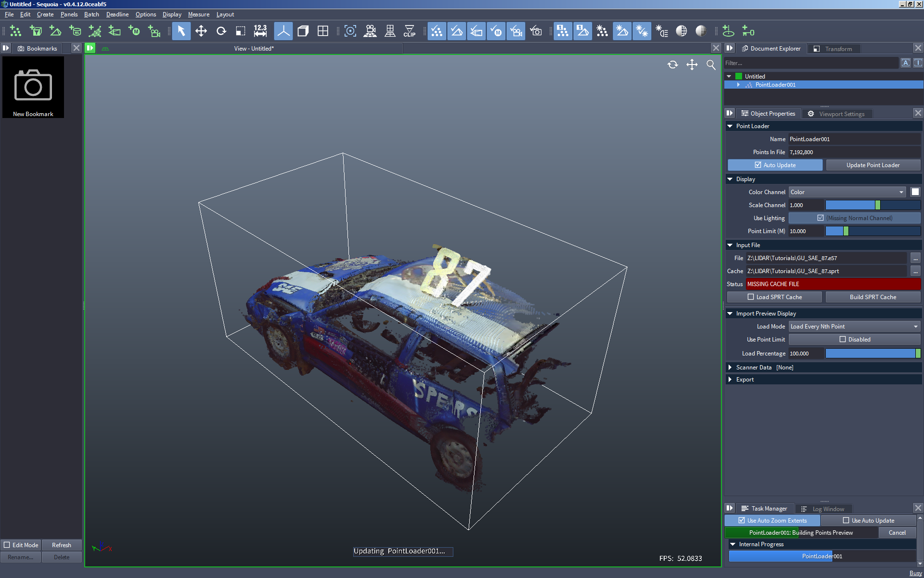Click the viewport pan cross icon
Image resolution: width=924 pixels, height=578 pixels.
click(692, 65)
